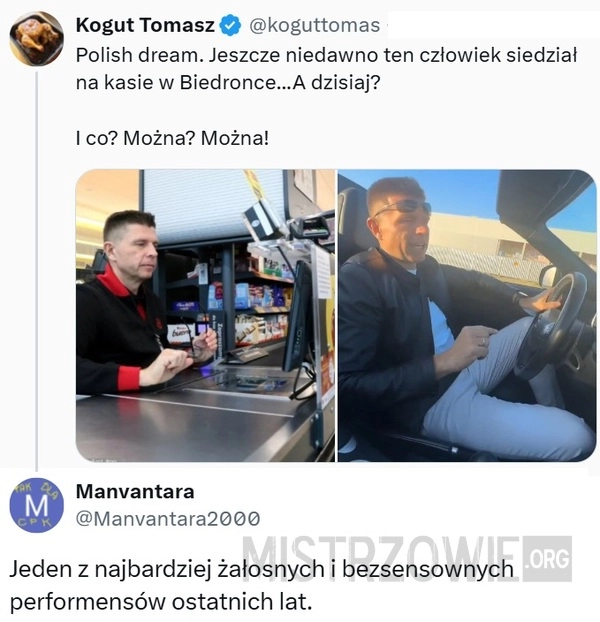Enlarge the right photo of man driving convertible

[467, 316]
